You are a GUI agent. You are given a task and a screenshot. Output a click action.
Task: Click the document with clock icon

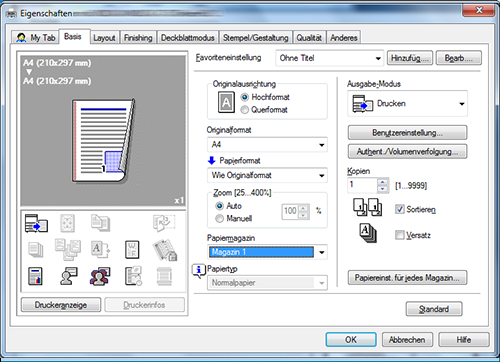pos(133,276)
